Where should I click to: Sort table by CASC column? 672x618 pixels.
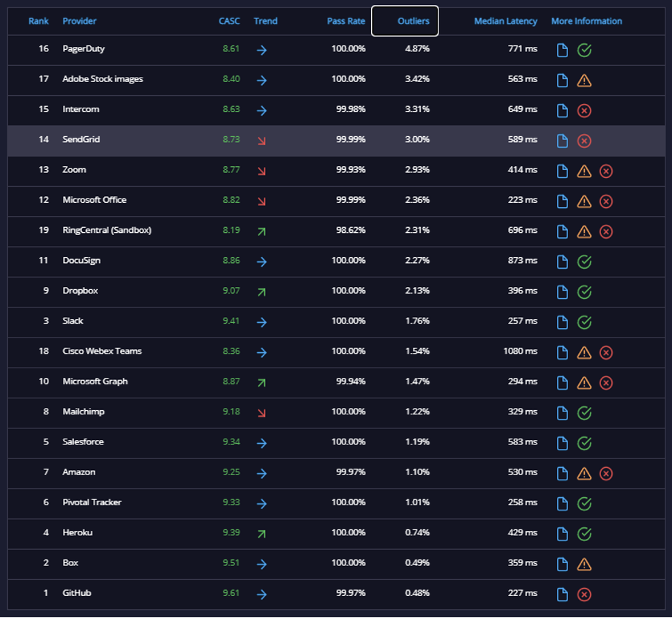[229, 21]
